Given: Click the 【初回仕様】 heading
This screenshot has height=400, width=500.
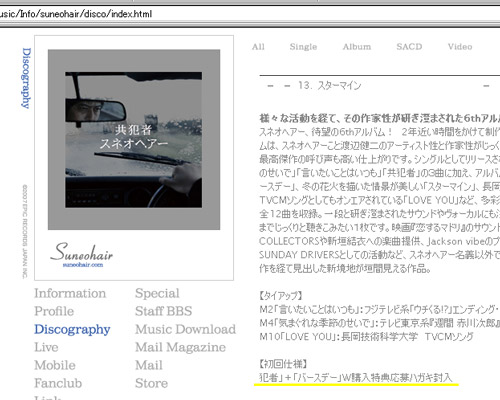Looking at the screenshot, I should point(283,364).
